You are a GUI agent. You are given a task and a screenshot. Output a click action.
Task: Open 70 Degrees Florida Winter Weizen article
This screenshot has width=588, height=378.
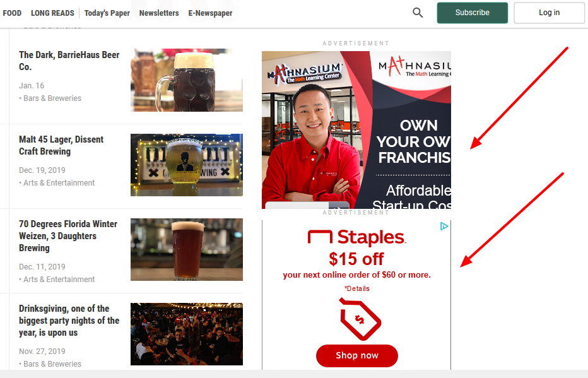pos(68,235)
